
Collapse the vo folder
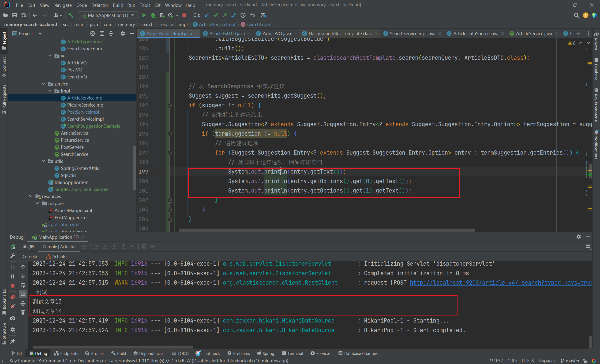(50, 56)
